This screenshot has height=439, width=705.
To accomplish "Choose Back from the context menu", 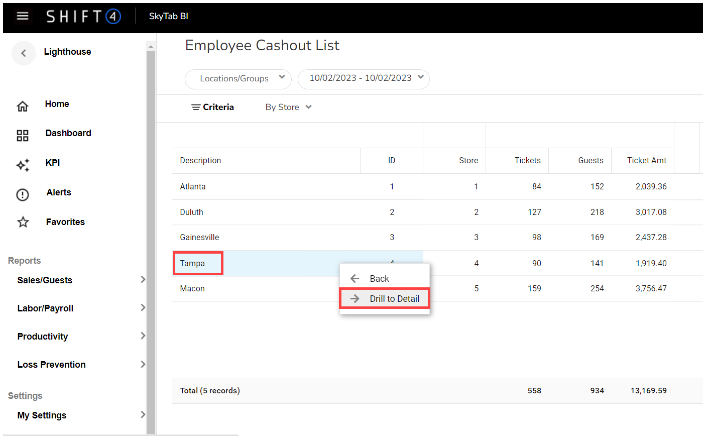I will pos(378,278).
